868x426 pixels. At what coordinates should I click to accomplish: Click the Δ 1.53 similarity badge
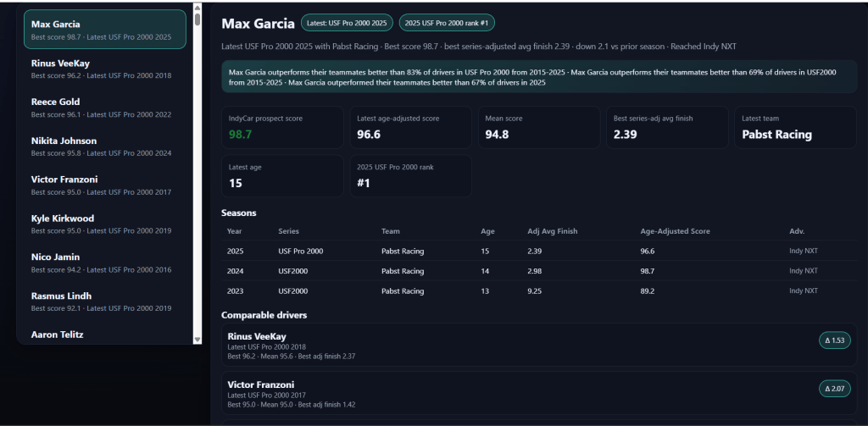834,340
